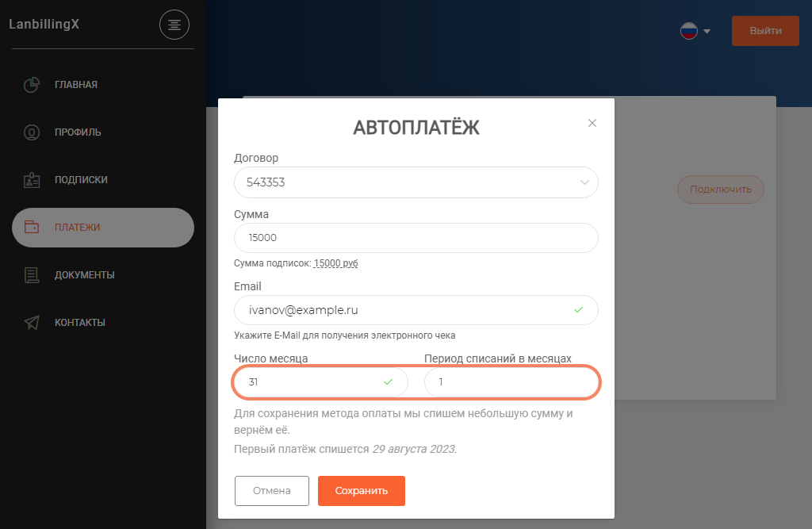Image resolution: width=812 pixels, height=529 pixels.
Task: Click the Контакты paper plane icon
Action: 32,322
